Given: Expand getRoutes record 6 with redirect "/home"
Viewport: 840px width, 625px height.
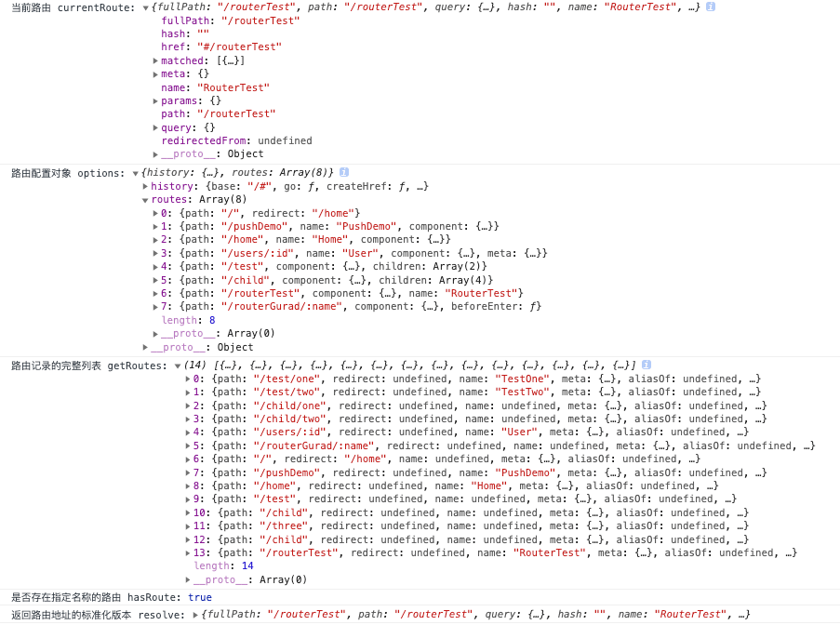Looking at the screenshot, I should [x=188, y=459].
